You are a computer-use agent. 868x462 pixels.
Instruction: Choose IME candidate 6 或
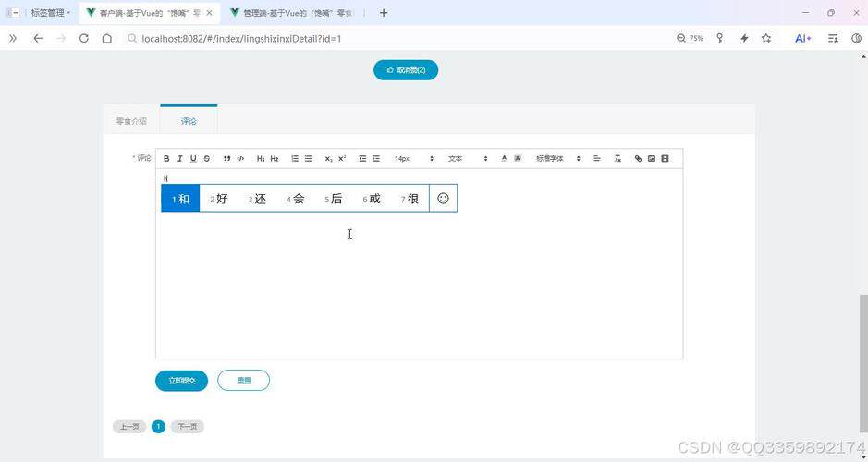click(372, 199)
